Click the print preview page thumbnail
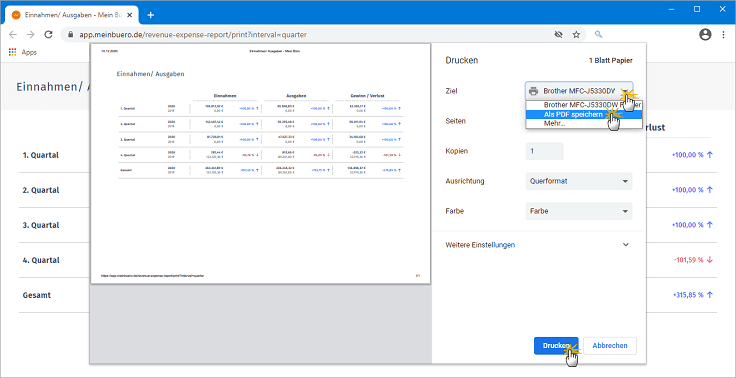 click(261, 164)
